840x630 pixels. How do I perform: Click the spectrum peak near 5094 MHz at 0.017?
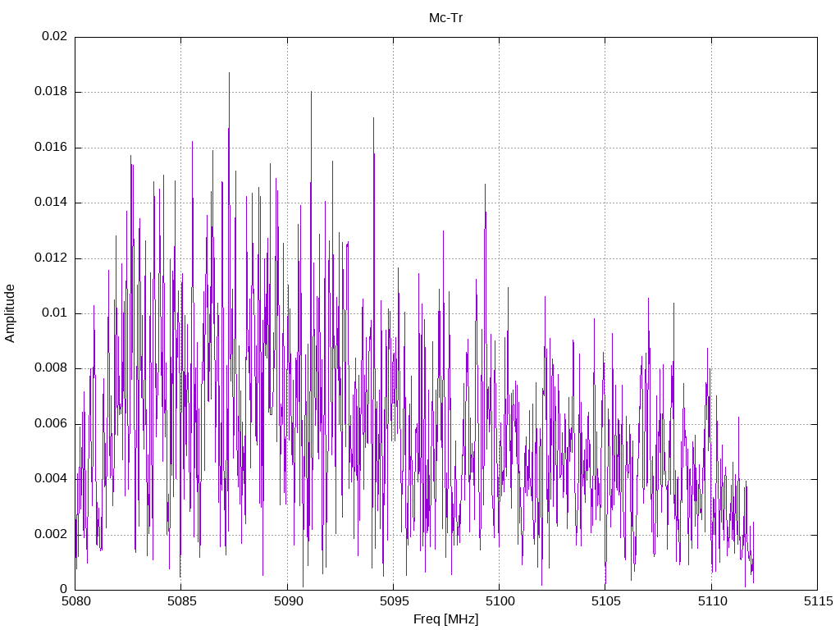(x=373, y=119)
